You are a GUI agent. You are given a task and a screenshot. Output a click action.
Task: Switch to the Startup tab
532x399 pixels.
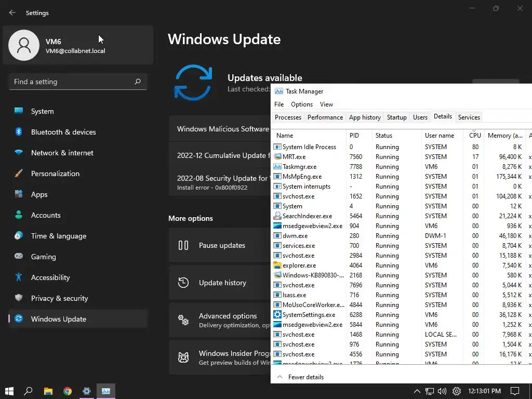pos(396,117)
